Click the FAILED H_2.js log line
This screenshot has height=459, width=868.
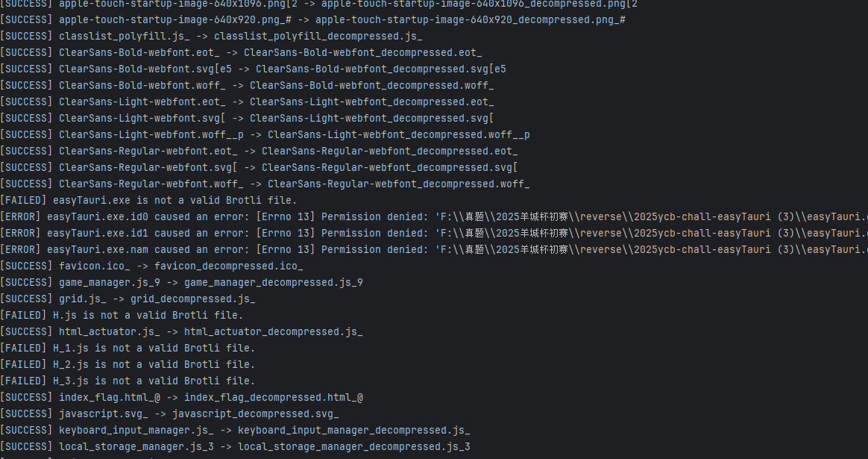tap(128, 364)
